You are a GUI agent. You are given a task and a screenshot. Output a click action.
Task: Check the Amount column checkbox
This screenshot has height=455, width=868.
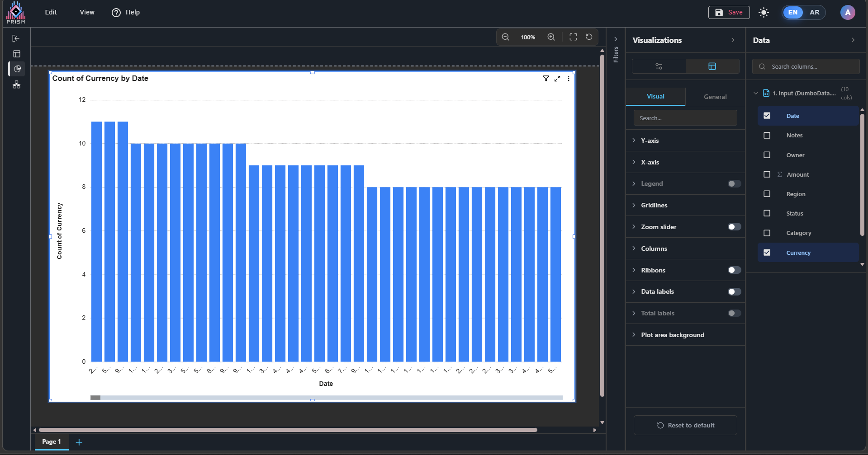[x=767, y=174]
